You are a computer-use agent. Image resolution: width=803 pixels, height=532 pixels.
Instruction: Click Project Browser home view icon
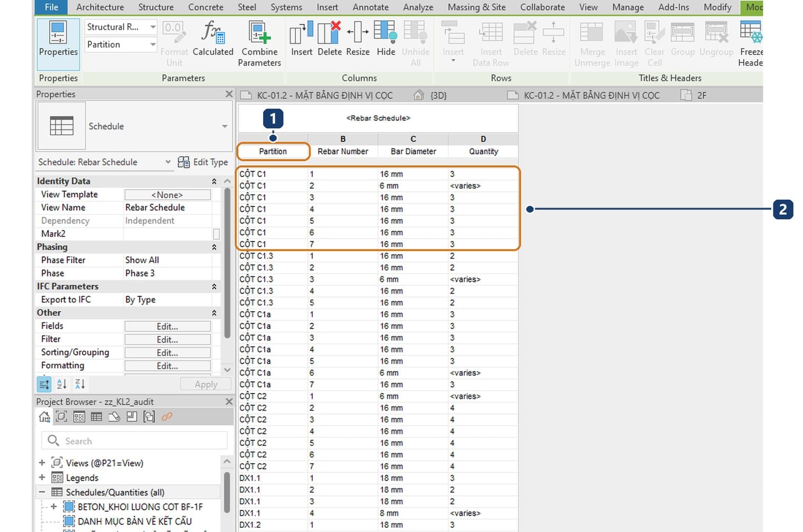pos(45,417)
